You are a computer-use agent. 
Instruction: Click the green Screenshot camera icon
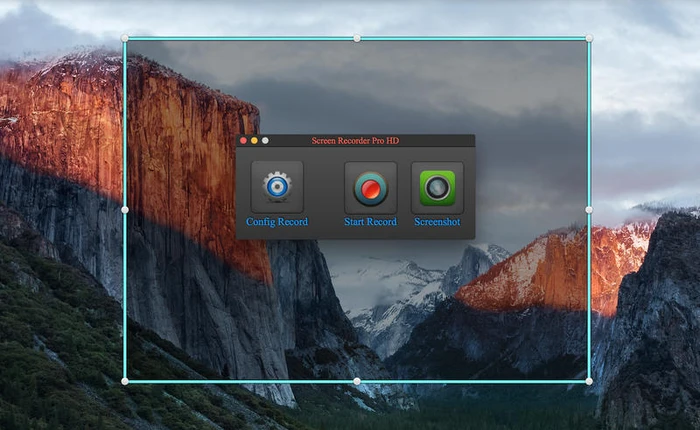tap(437, 188)
